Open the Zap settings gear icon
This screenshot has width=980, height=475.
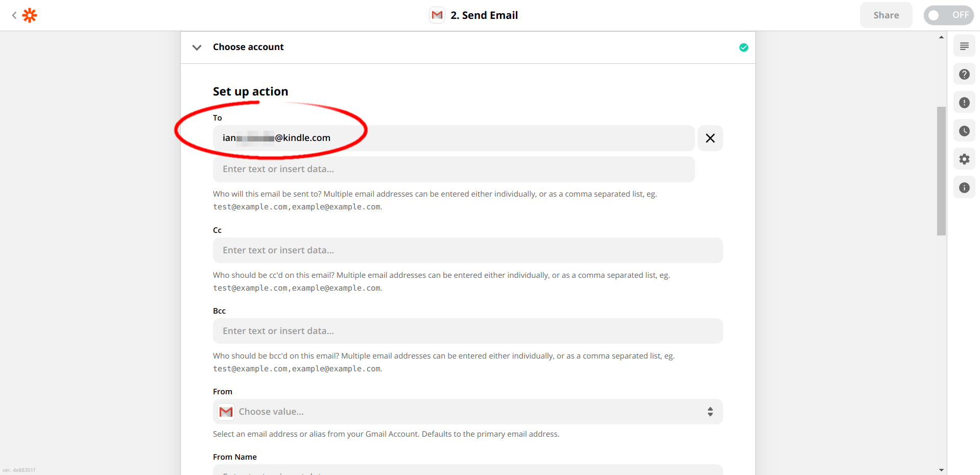point(965,159)
